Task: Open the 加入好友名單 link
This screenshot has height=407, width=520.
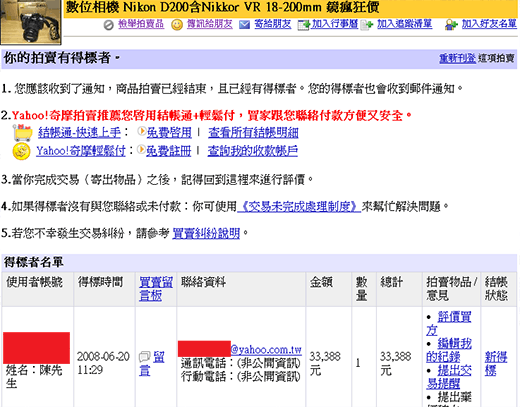Action: [489, 24]
